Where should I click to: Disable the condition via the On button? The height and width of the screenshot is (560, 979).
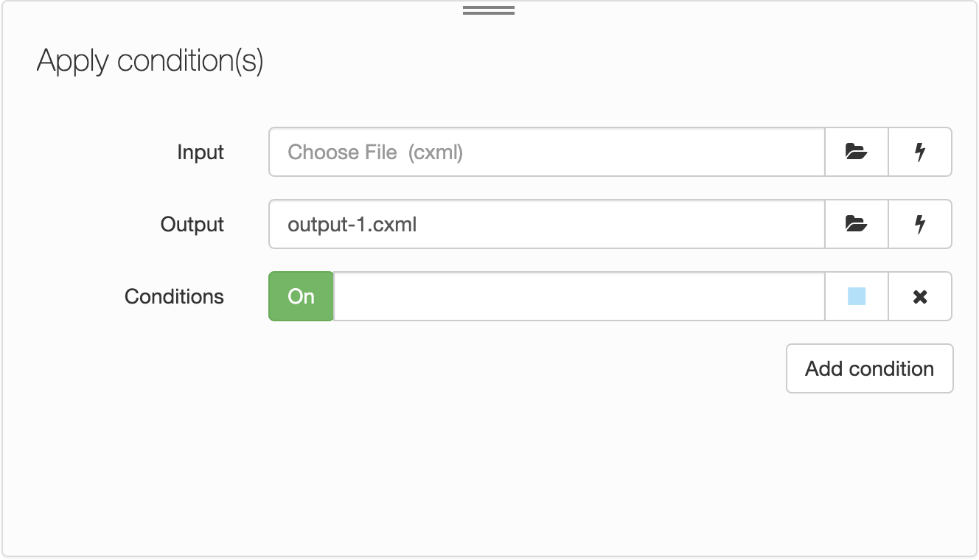click(301, 296)
